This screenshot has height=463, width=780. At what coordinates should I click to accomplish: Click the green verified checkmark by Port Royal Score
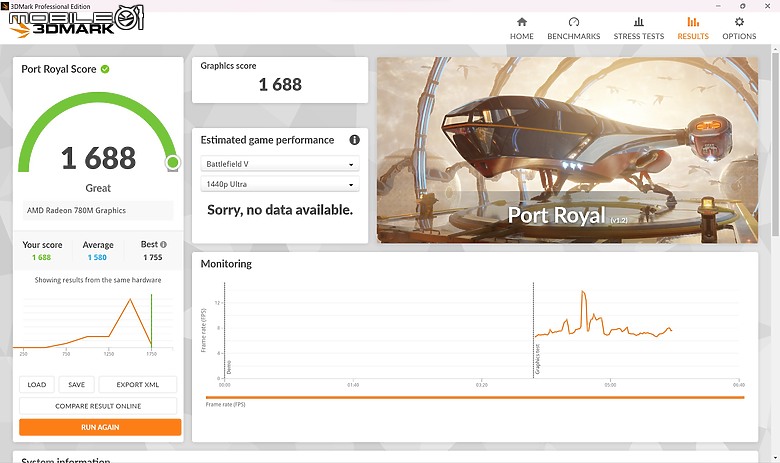click(x=105, y=69)
